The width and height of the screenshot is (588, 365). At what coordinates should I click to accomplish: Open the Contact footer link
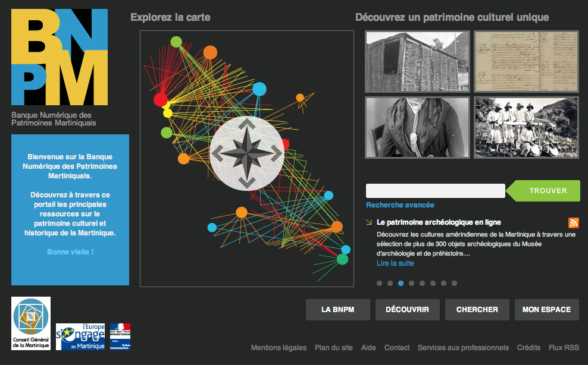397,348
